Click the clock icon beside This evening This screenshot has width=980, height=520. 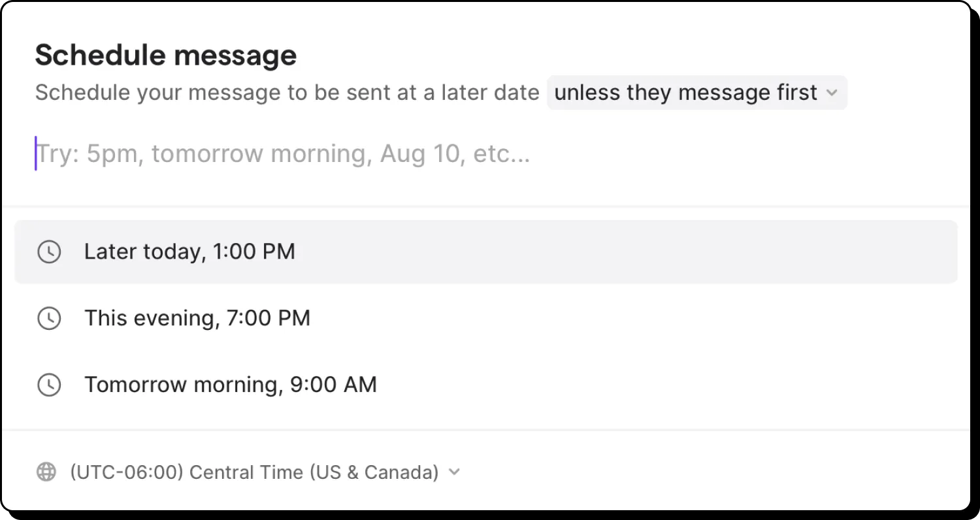coord(49,318)
